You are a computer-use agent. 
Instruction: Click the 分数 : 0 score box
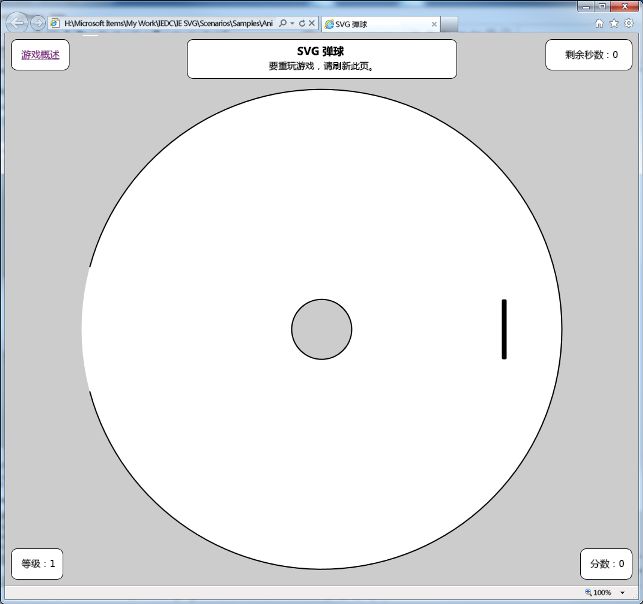click(606, 564)
